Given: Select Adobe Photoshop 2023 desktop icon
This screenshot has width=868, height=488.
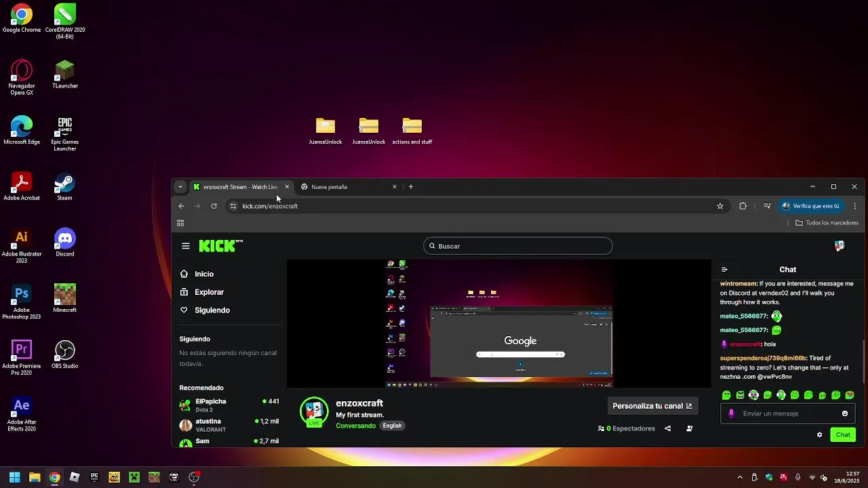Looking at the screenshot, I should (x=22, y=302).
